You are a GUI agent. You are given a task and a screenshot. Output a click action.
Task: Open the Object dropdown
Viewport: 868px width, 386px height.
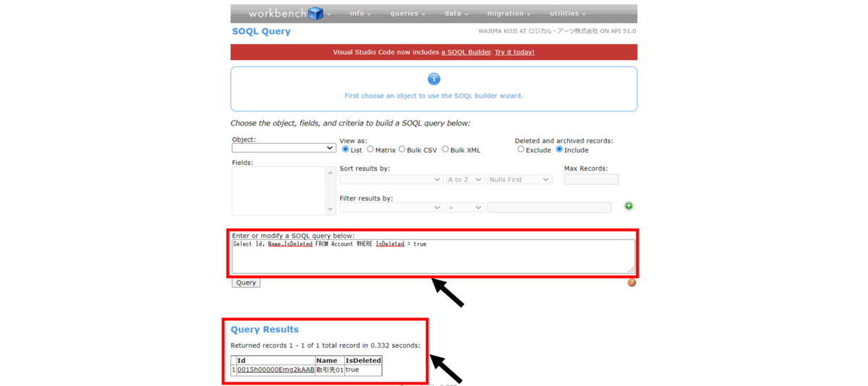[284, 148]
